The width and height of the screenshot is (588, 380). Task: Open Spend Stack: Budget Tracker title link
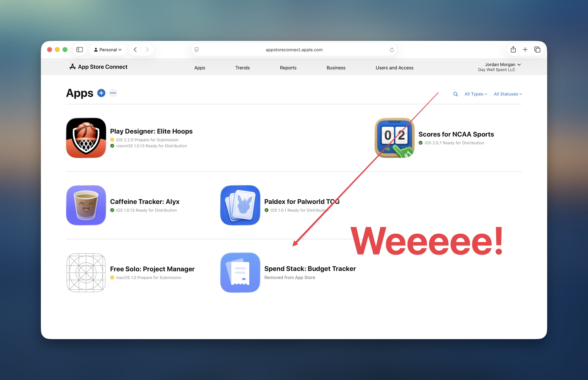point(310,269)
